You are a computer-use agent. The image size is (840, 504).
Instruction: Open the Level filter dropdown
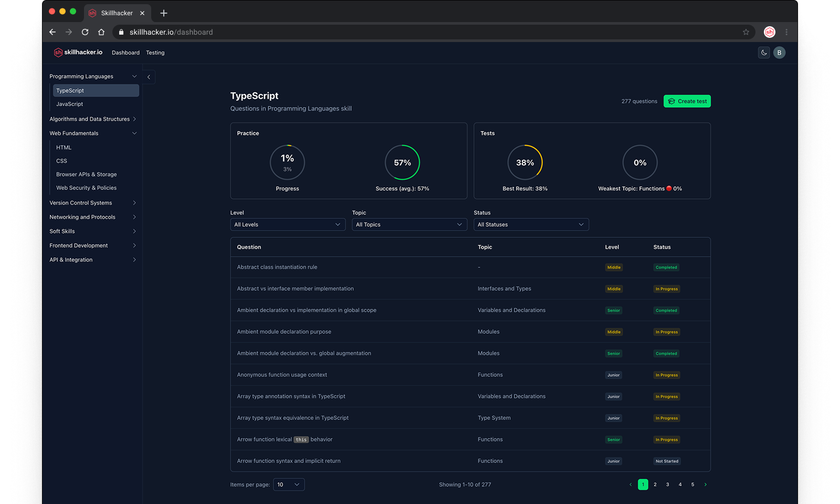(287, 225)
